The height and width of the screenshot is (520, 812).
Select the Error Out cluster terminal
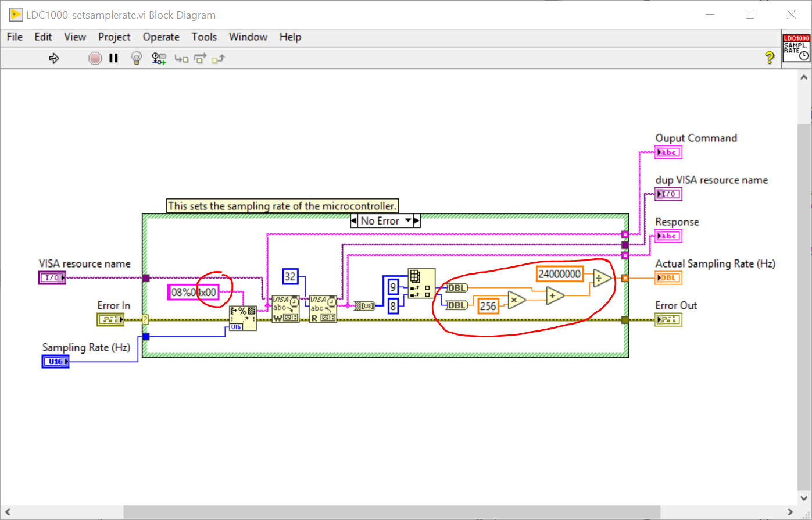click(x=668, y=319)
